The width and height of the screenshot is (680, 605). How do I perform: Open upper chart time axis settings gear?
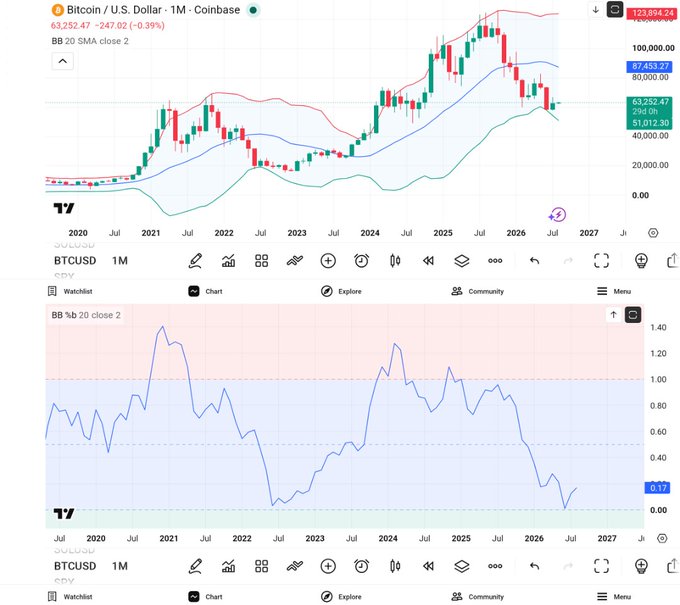tap(653, 233)
